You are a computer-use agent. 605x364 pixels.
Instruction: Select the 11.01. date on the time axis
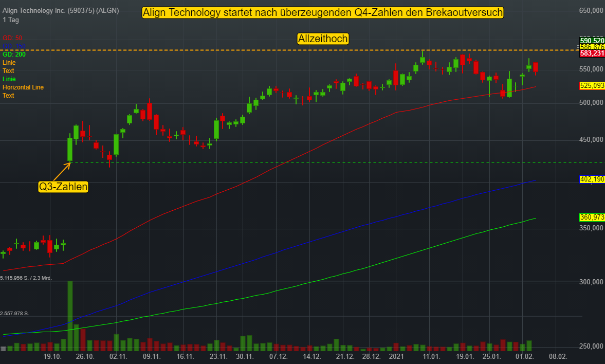[x=431, y=356]
